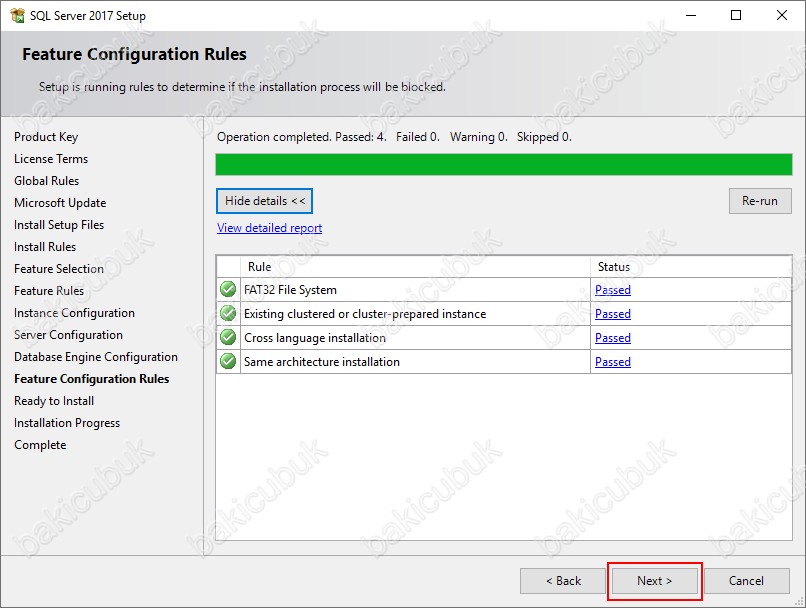
Task: Click the FAT32 File System rule name
Action: [290, 290]
